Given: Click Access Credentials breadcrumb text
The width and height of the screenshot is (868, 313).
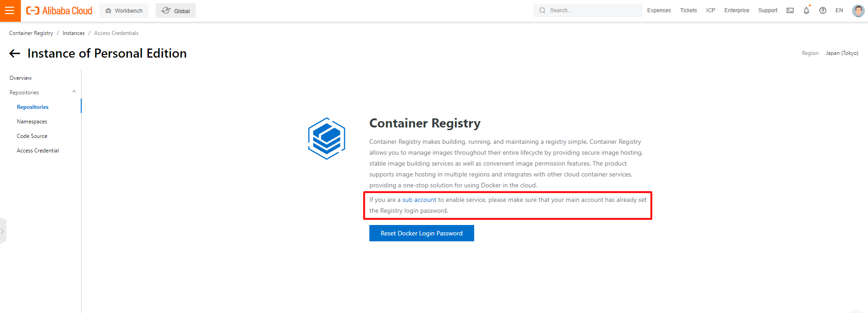Looking at the screenshot, I should coord(116,33).
